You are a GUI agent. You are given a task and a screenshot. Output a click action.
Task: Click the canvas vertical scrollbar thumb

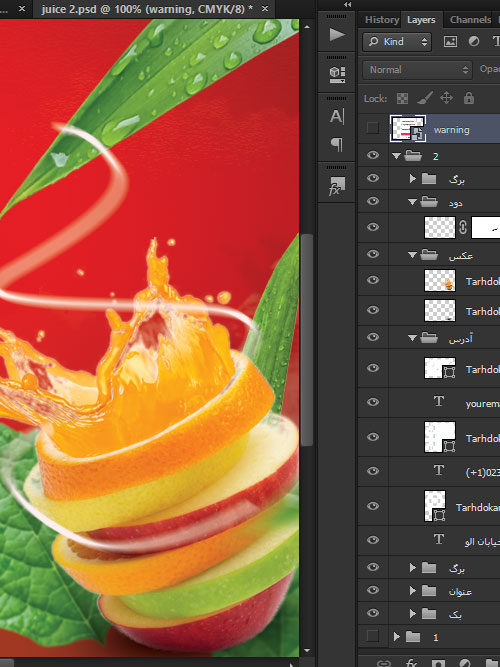coord(306,339)
